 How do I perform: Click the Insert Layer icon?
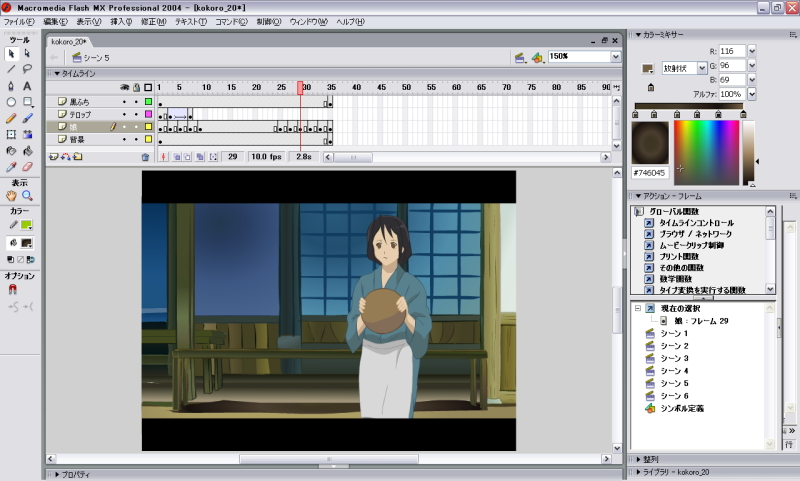53,157
